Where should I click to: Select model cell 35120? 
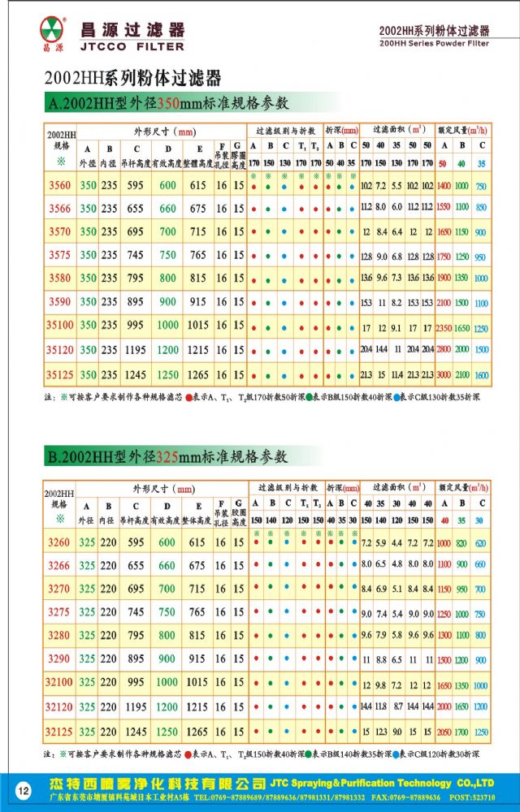coord(60,350)
